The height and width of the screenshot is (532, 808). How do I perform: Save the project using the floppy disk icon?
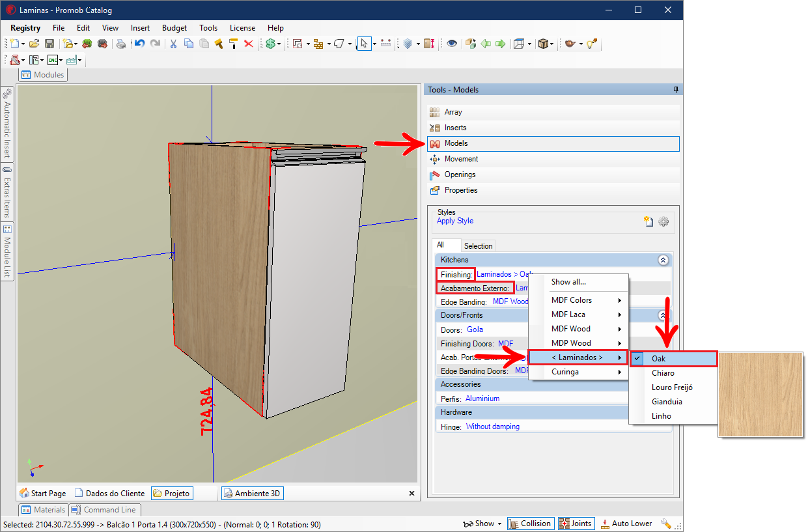point(49,44)
